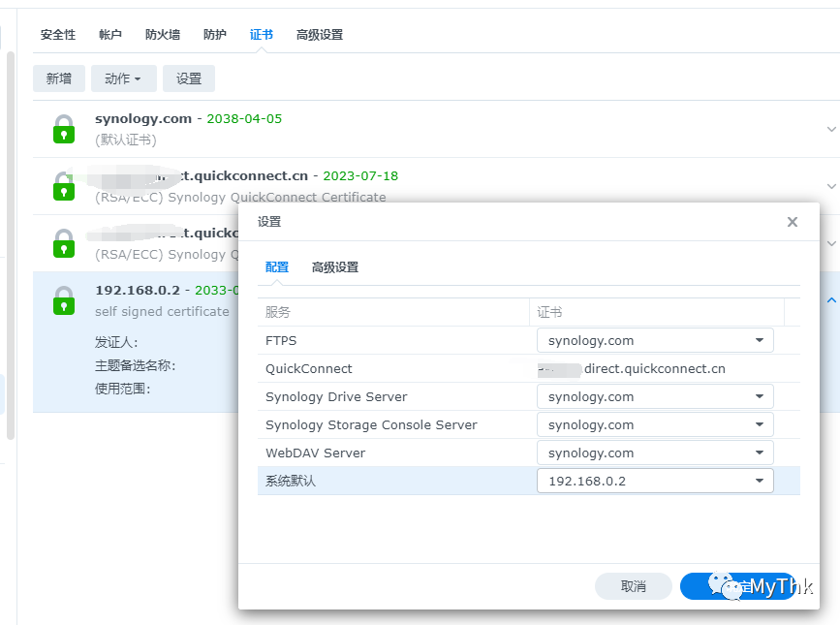Open WebDAV Server certificate dropdown
This screenshot has width=840, height=625.
[655, 453]
